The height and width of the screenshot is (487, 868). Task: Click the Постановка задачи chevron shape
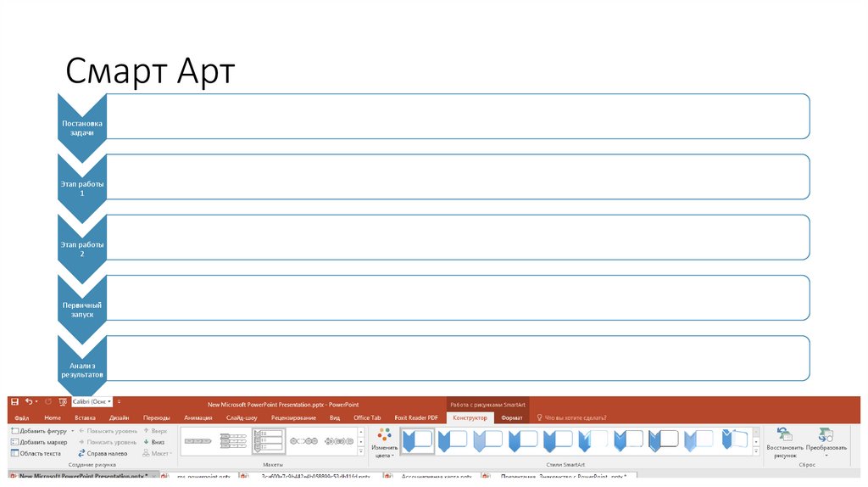tap(82, 128)
